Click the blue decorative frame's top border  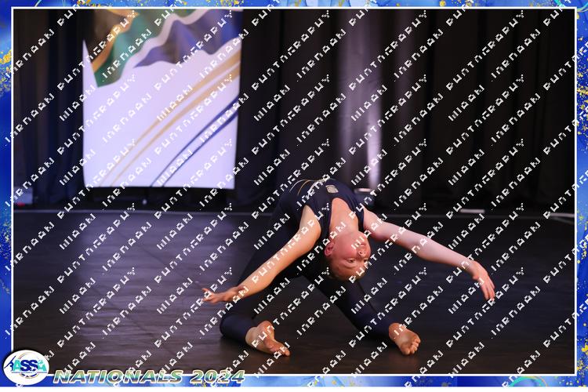pyautogui.click(x=294, y=4)
